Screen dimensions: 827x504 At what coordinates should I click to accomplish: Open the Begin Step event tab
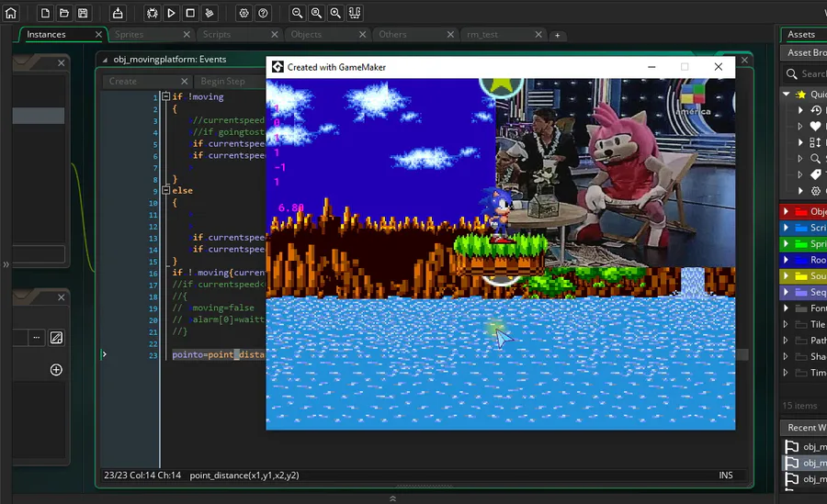(222, 81)
